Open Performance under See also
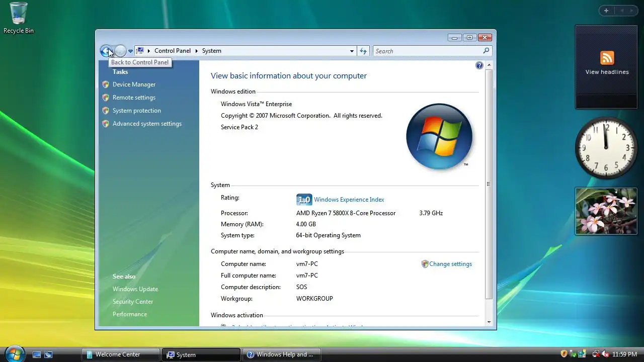644x362 pixels. pyautogui.click(x=130, y=314)
